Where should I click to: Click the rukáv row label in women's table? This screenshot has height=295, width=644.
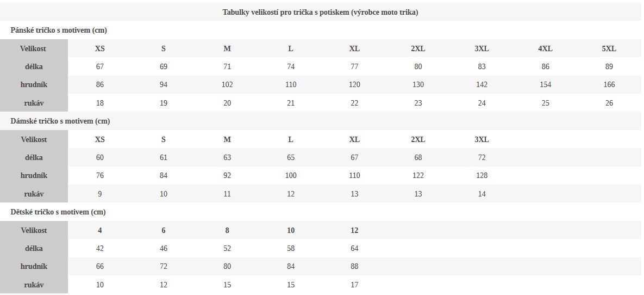pos(34,194)
